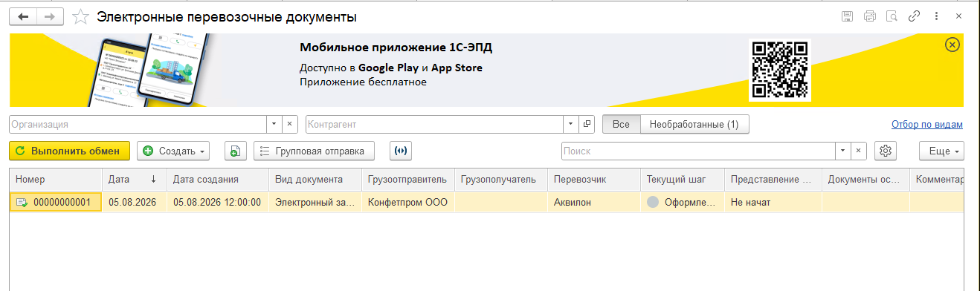Click the printer icon in header
Viewport: 980px width, 291px height.
[870, 16]
